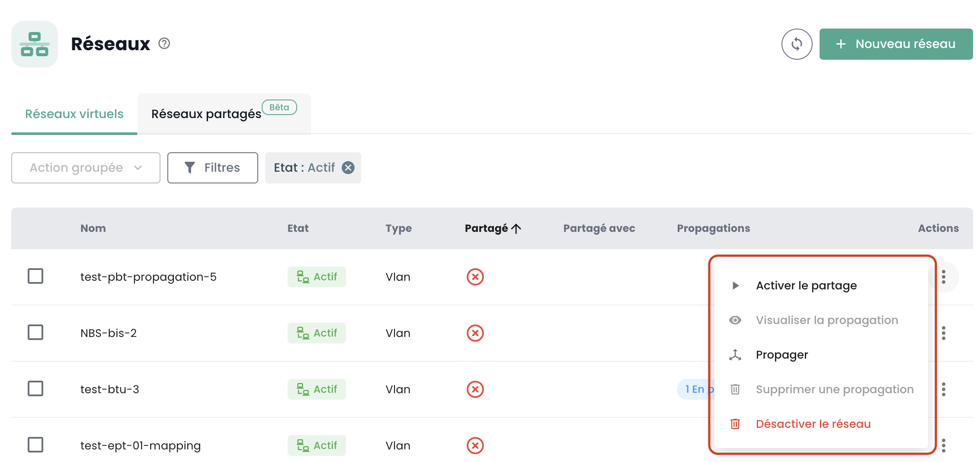The image size is (980, 462).
Task: Remove the Etat : Actif filter chip
Action: tap(348, 168)
